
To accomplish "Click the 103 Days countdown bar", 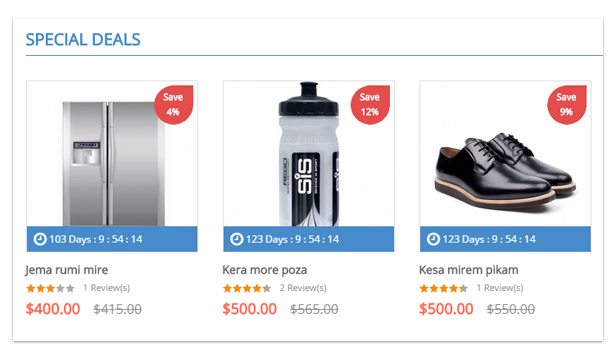I will [112, 239].
